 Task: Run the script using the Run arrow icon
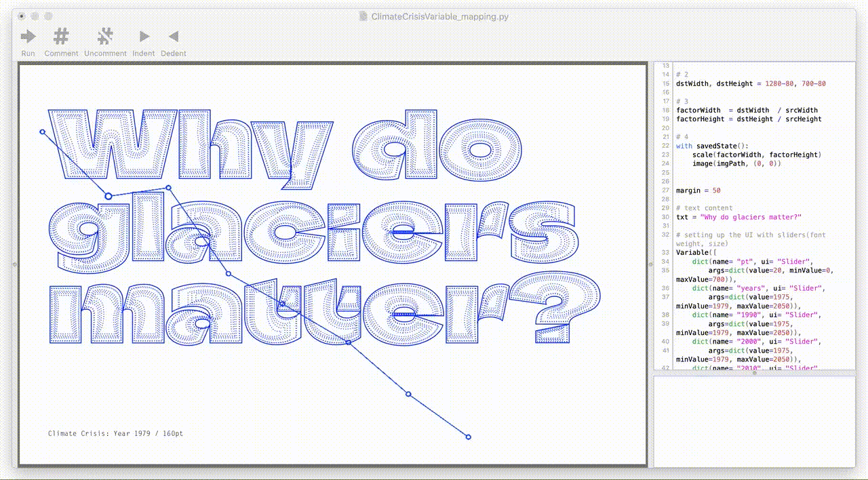[28, 37]
